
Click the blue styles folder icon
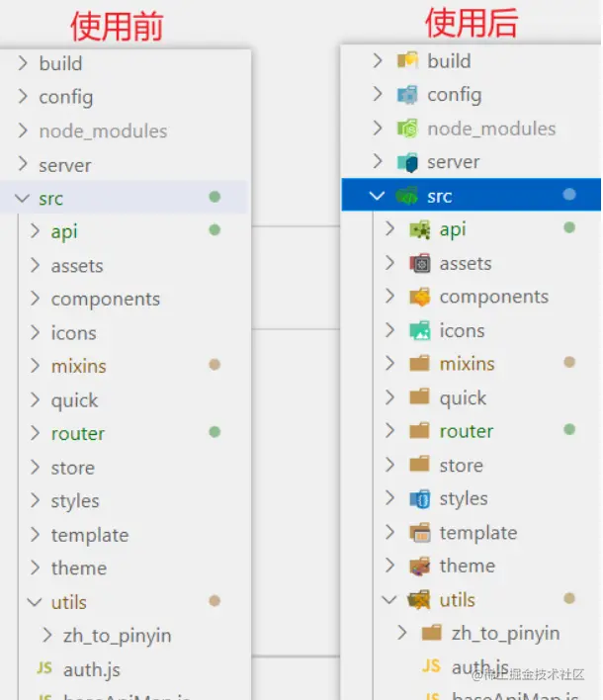pos(419,498)
